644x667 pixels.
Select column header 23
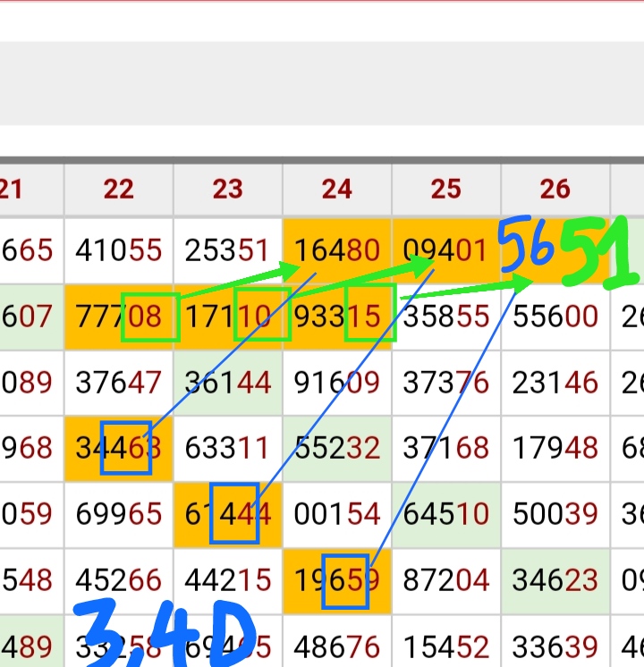[x=228, y=189]
